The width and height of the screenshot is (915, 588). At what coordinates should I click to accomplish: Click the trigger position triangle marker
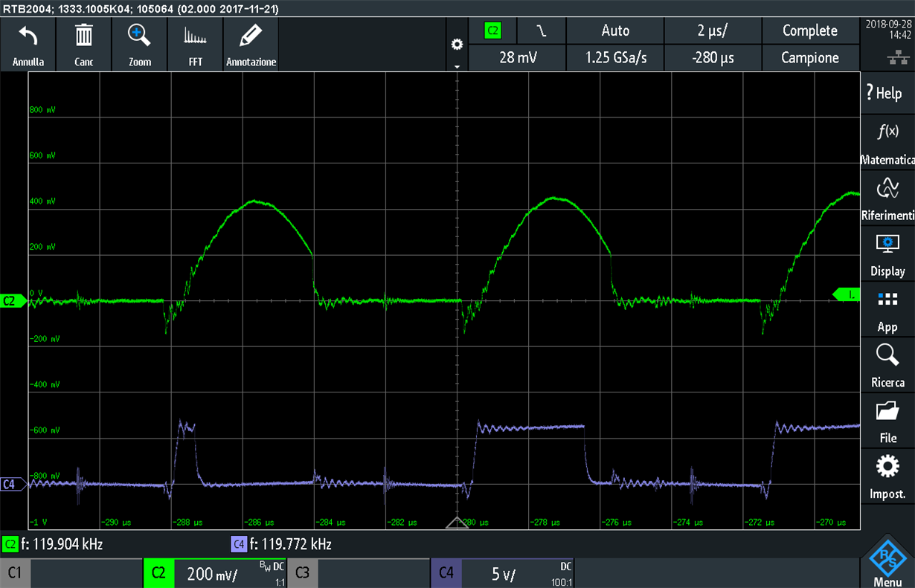tap(457, 523)
